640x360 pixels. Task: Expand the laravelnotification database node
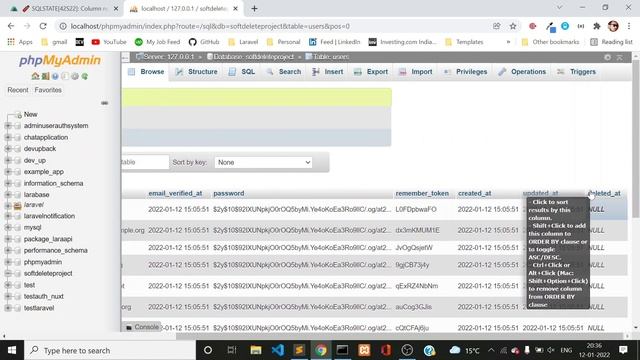tap(8, 216)
